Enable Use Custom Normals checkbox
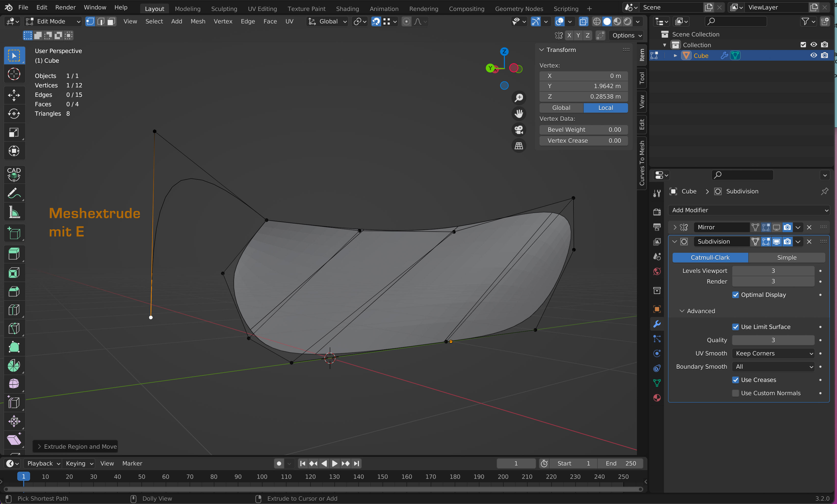The height and width of the screenshot is (504, 837). (x=735, y=393)
